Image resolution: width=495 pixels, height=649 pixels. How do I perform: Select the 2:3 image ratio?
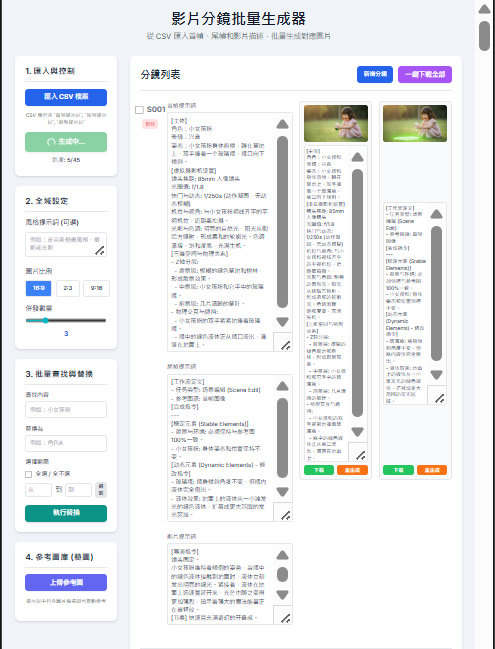coord(68,288)
